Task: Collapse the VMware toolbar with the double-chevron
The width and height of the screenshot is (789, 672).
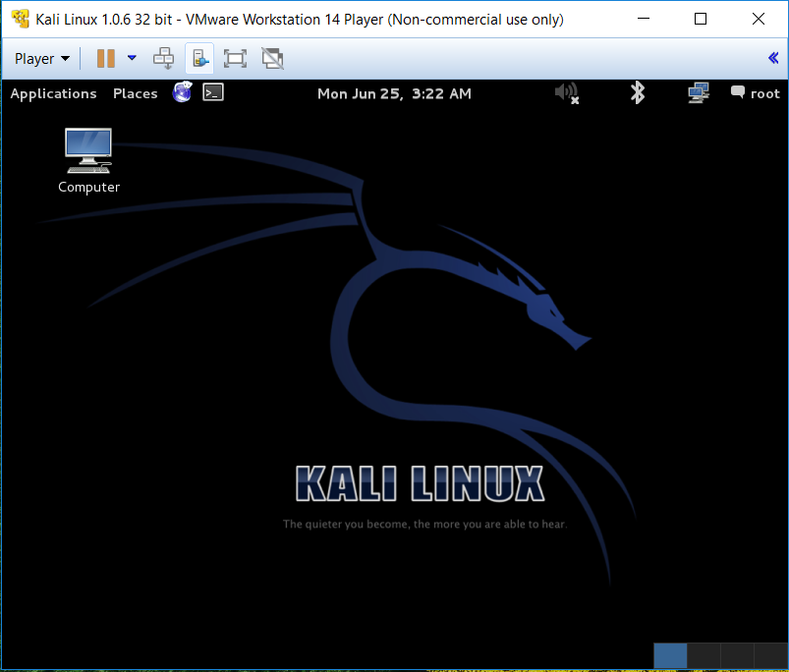Action: 773,58
